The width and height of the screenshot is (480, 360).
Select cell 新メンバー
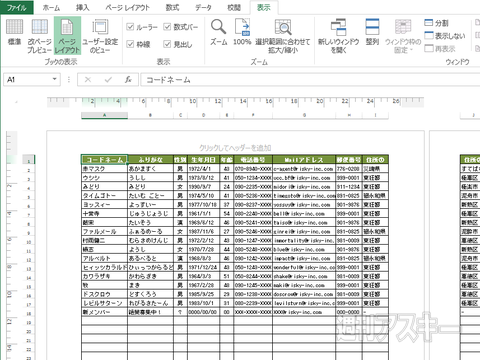(x=104, y=312)
